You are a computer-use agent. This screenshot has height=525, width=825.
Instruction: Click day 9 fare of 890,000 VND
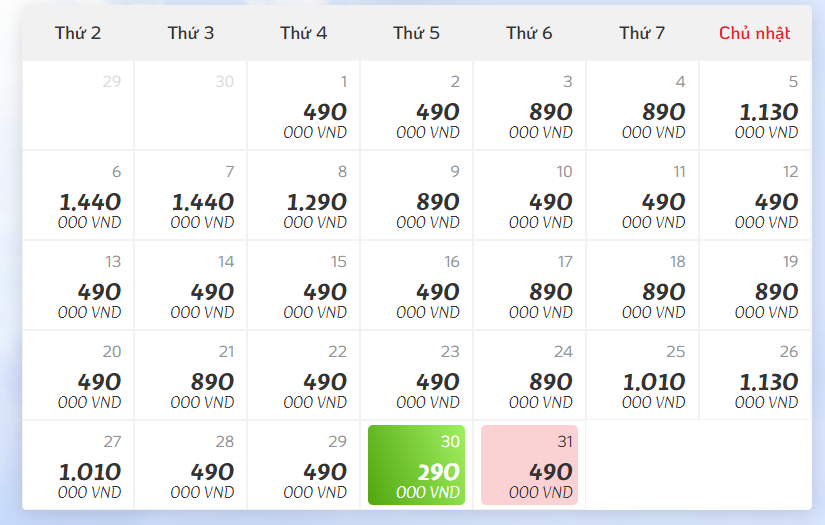pyautogui.click(x=416, y=196)
